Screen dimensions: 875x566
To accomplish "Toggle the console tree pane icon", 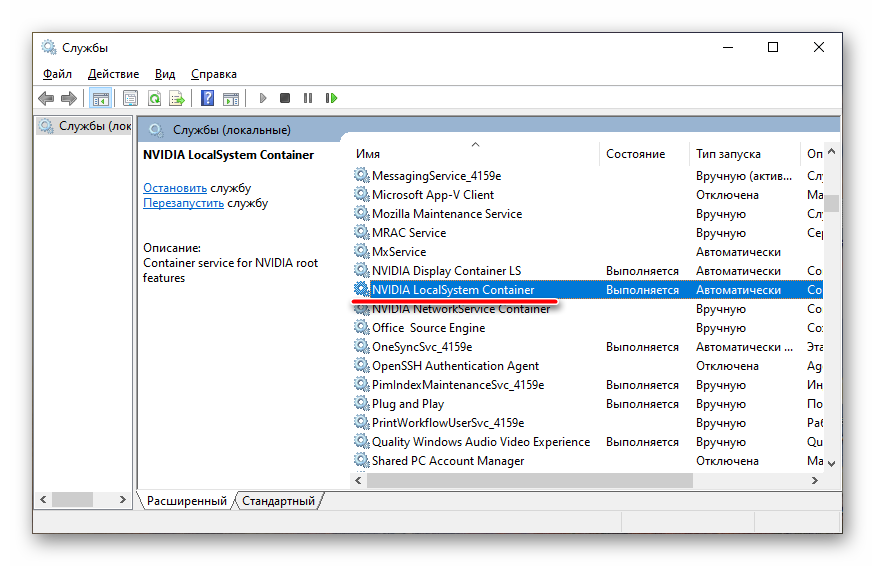I will (100, 99).
